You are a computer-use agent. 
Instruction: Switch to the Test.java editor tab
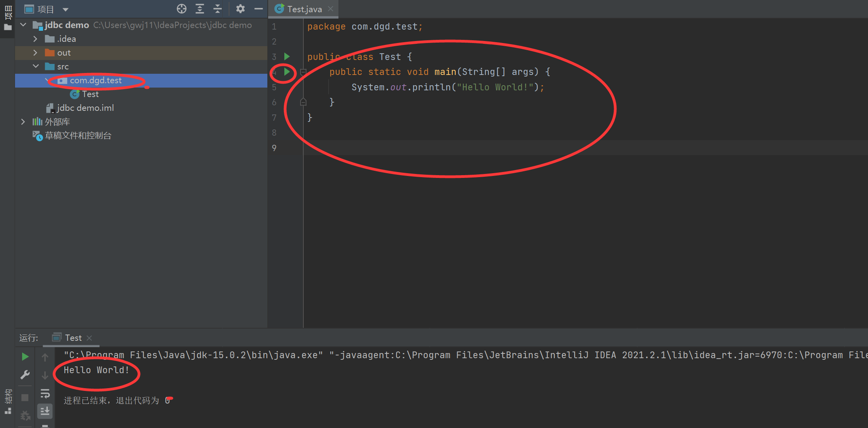coord(304,9)
